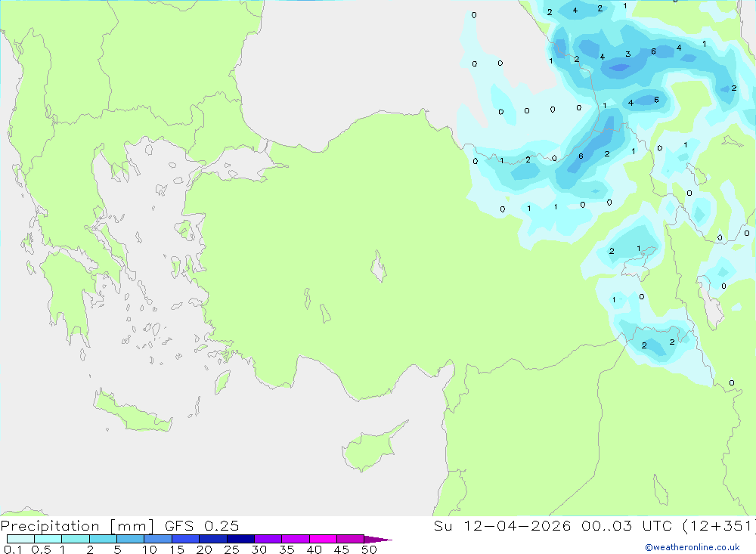Image resolution: width=756 pixels, height=554 pixels.
Task: Click the legend label '15'
Action: [177, 549]
